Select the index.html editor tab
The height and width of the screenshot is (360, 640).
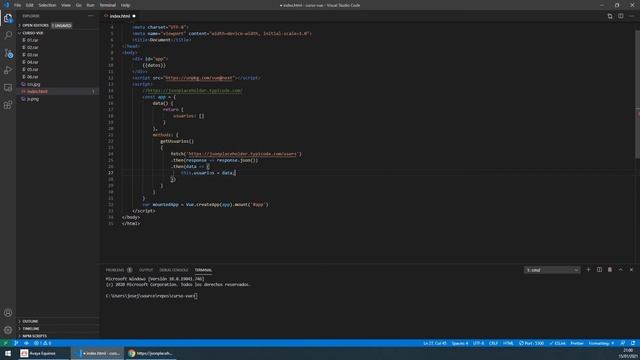pyautogui.click(x=120, y=16)
